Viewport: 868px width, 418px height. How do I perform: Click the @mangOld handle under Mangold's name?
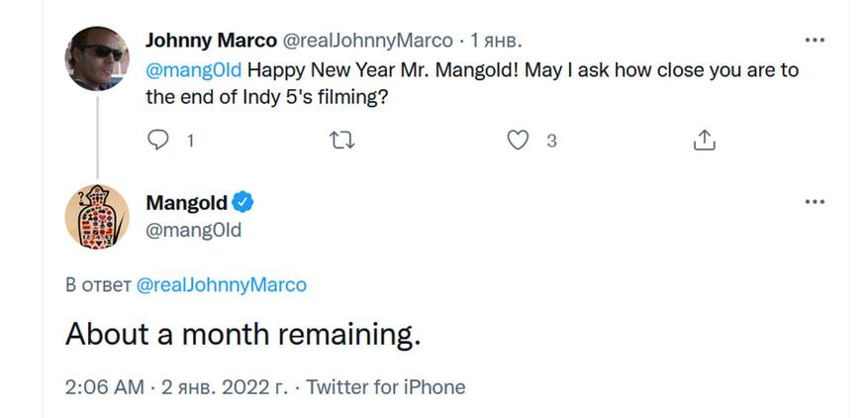(193, 230)
